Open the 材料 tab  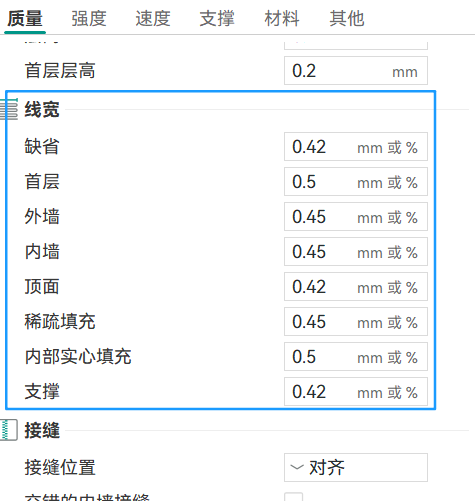pos(282,18)
